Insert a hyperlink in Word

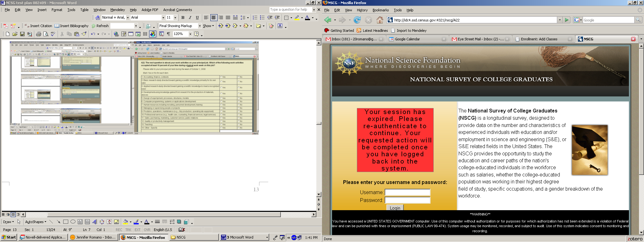pos(116,34)
